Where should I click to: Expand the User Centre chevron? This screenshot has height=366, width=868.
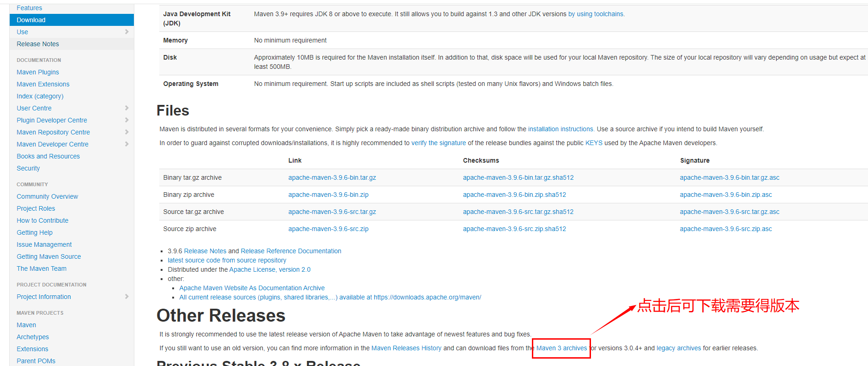127,108
